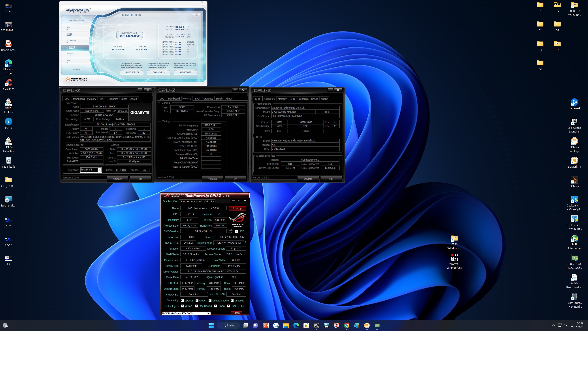Switch to the Validation tab in GPU-Z
The image size is (588, 375).
pyautogui.click(x=209, y=201)
